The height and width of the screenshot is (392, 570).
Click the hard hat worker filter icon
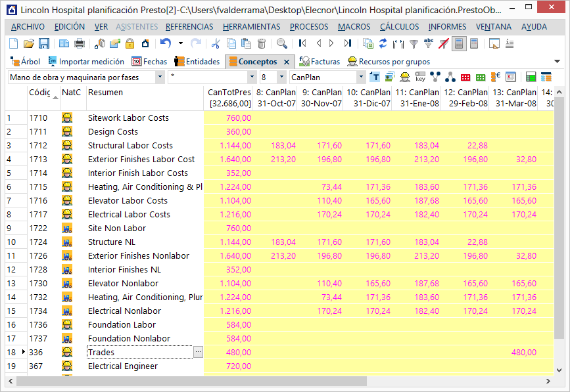[404, 77]
